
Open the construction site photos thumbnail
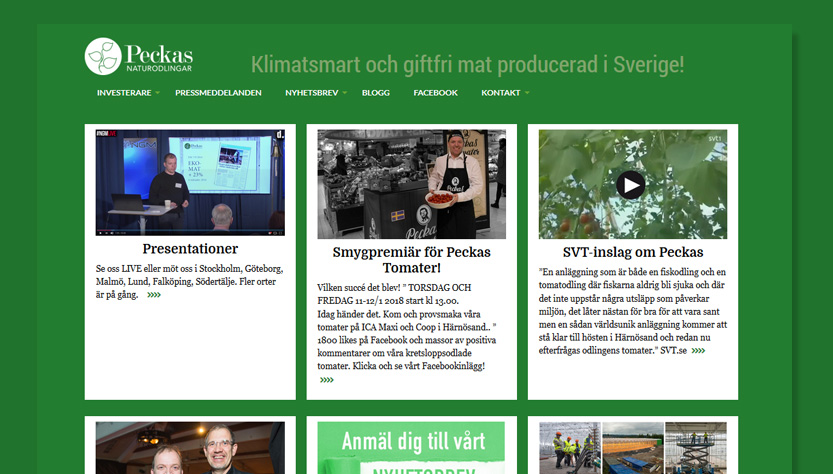point(633,447)
